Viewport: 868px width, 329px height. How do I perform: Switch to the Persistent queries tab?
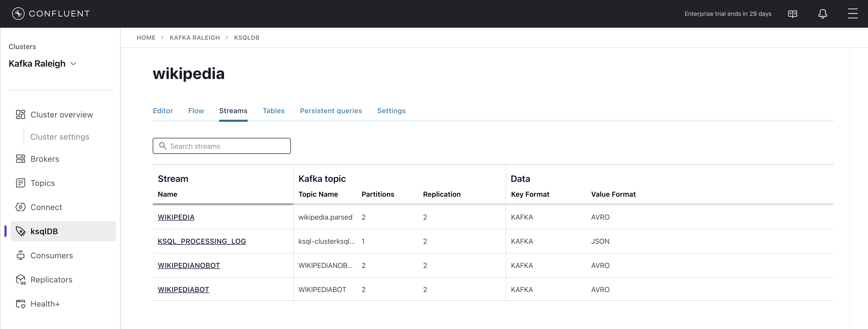click(331, 111)
